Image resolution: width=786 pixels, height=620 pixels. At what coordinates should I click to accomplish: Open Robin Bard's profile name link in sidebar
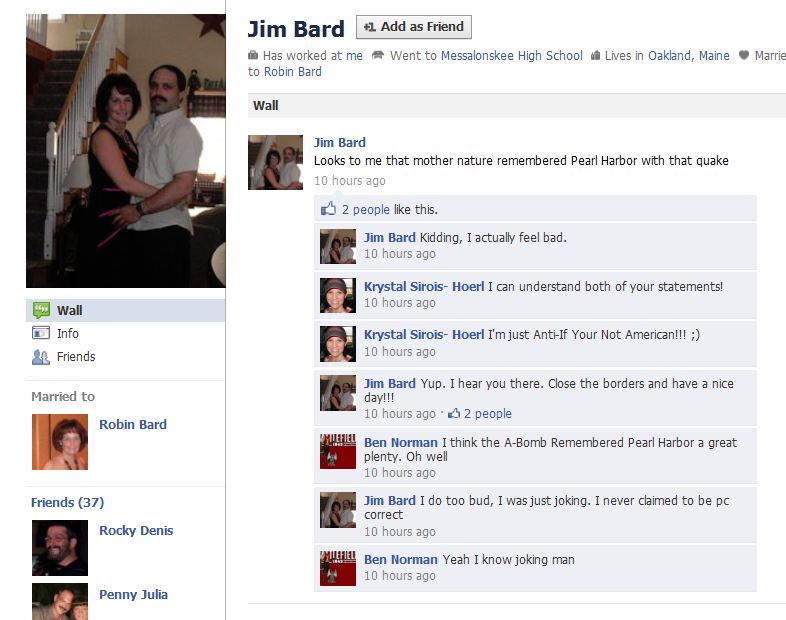point(133,425)
